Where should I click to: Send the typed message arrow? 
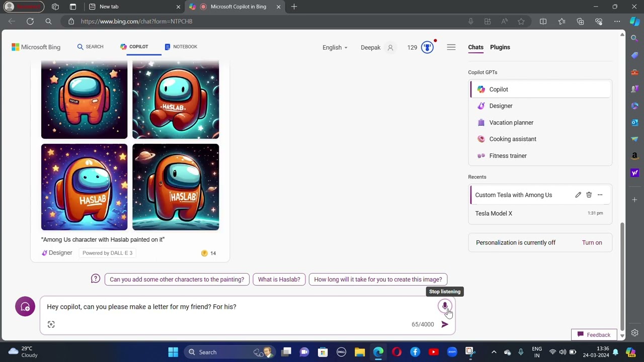point(445,324)
